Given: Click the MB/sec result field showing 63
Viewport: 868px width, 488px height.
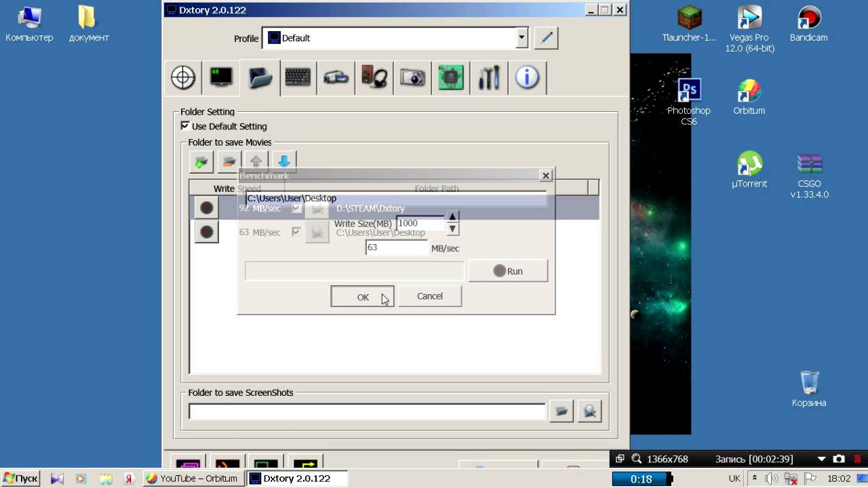Looking at the screenshot, I should [x=397, y=247].
